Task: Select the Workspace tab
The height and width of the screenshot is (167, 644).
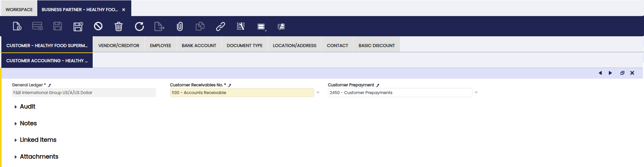Action: click(x=19, y=9)
